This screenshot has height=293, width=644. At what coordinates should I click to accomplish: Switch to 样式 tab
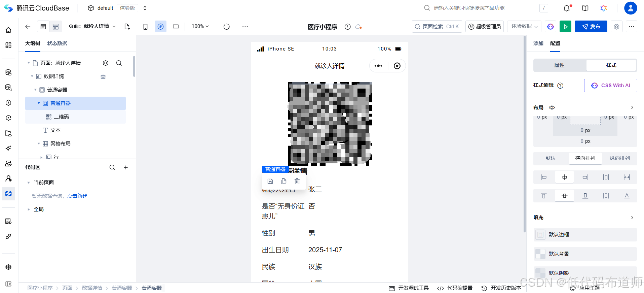click(x=611, y=65)
